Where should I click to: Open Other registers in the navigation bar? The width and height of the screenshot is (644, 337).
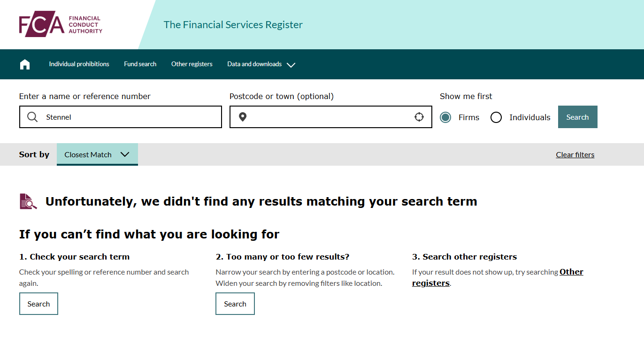[x=192, y=64]
